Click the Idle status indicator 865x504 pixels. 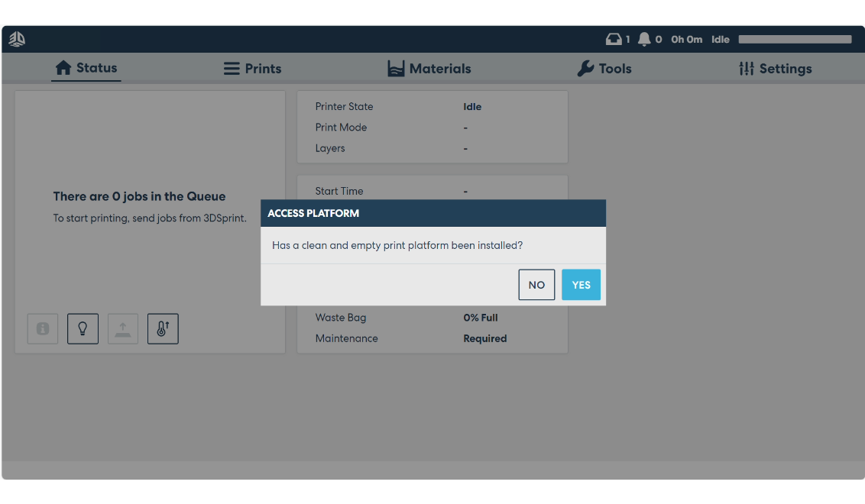(x=720, y=39)
